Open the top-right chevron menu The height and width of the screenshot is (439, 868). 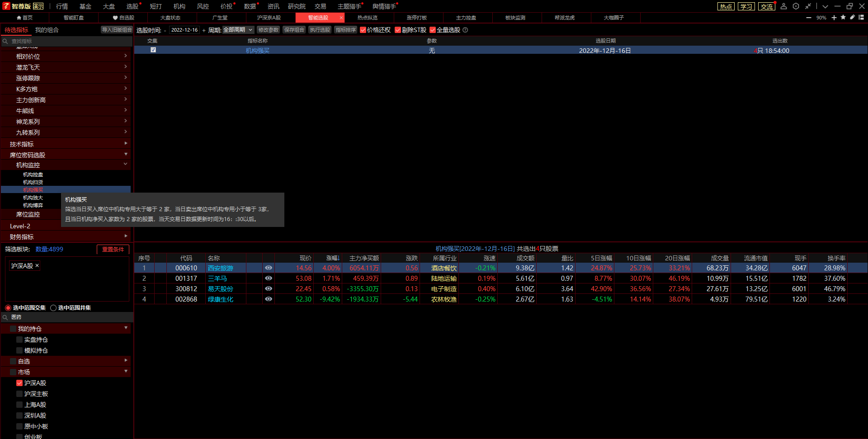pyautogui.click(x=825, y=6)
